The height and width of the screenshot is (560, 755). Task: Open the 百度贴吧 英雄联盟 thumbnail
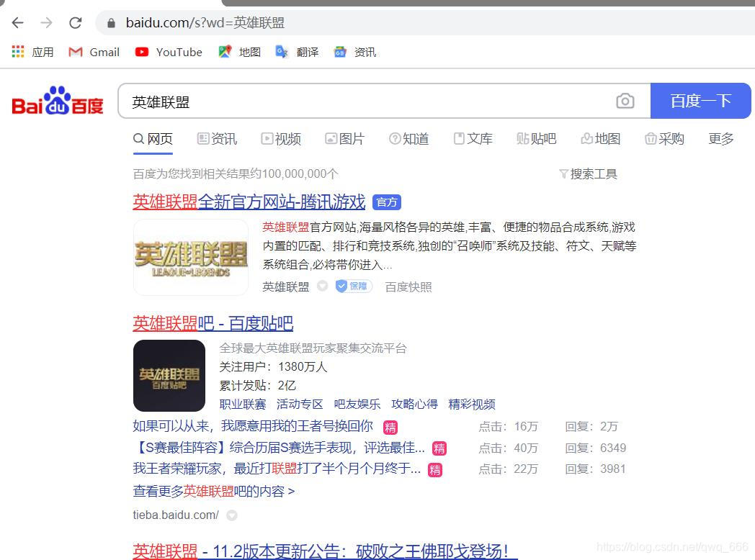169,375
